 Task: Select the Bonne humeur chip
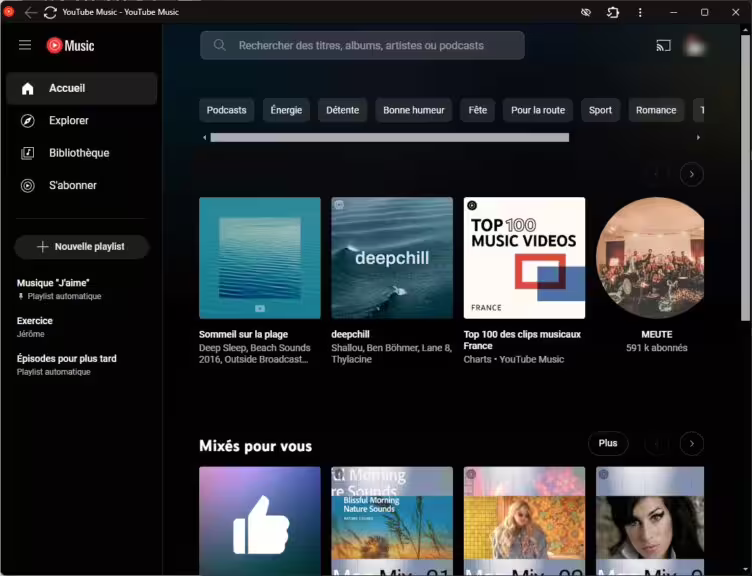click(x=413, y=110)
